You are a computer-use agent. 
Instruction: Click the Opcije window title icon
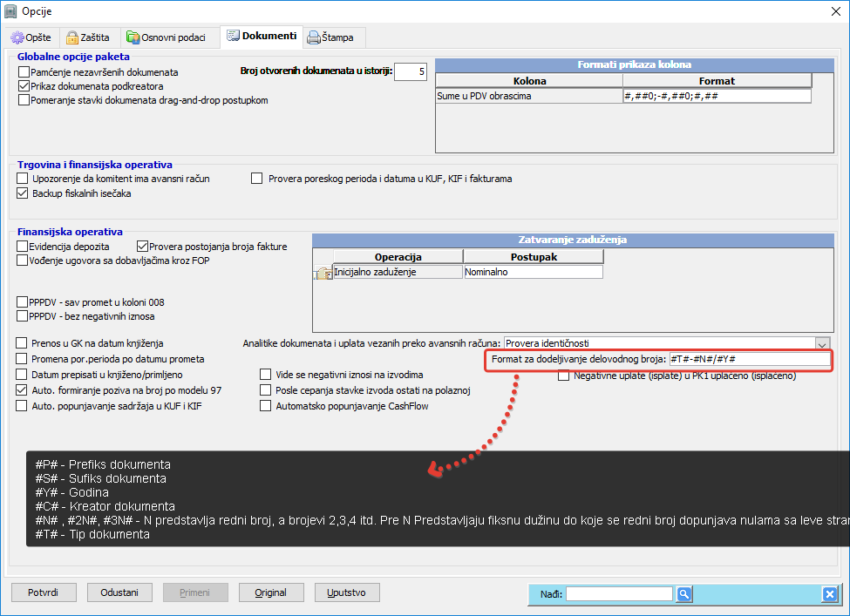[10, 10]
